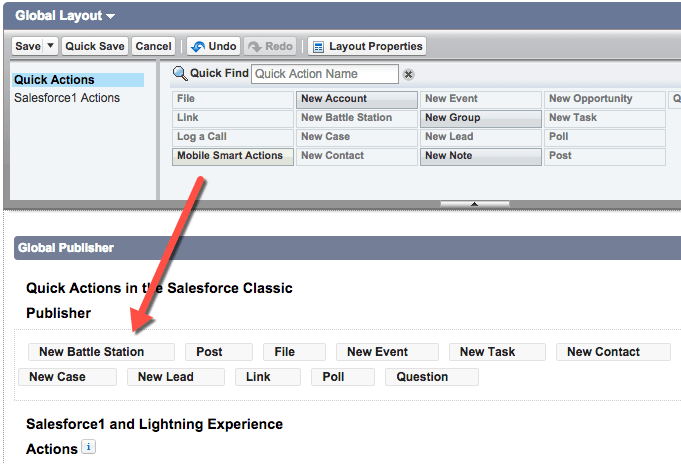Click the Cancel button
This screenshot has width=681, height=464.
[x=153, y=46]
